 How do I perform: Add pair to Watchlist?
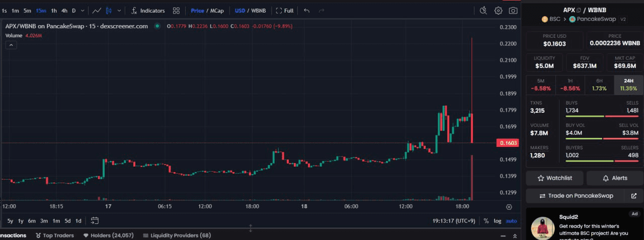pyautogui.click(x=555, y=178)
